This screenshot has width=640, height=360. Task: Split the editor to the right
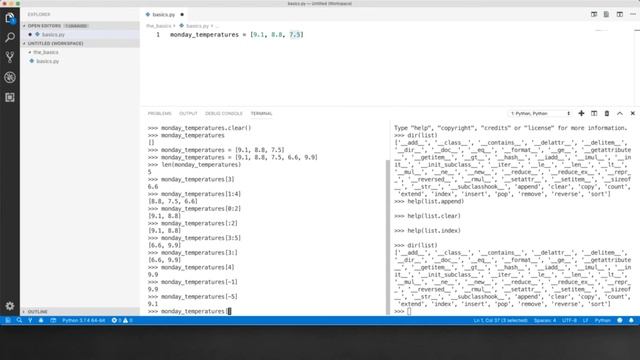pos(620,14)
